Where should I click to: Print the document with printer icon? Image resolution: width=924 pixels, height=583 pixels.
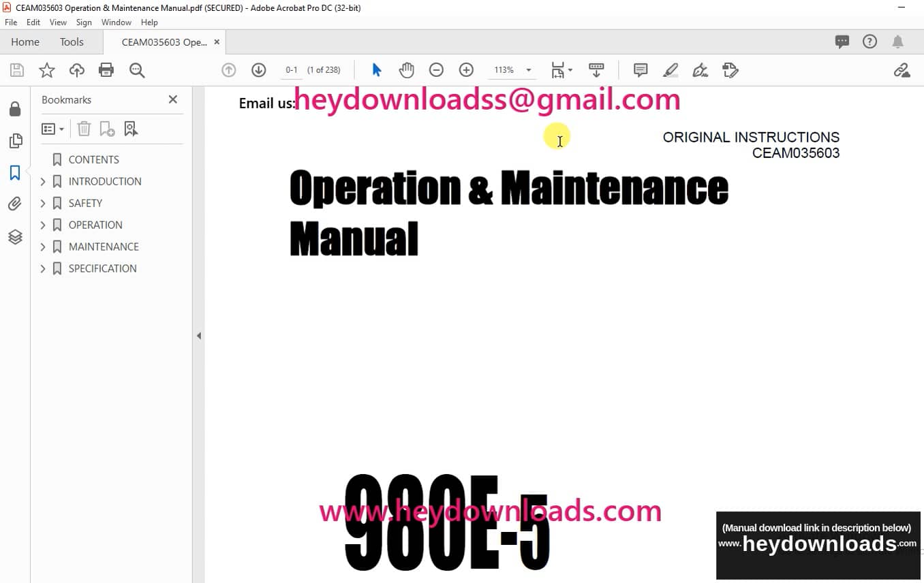tap(106, 70)
